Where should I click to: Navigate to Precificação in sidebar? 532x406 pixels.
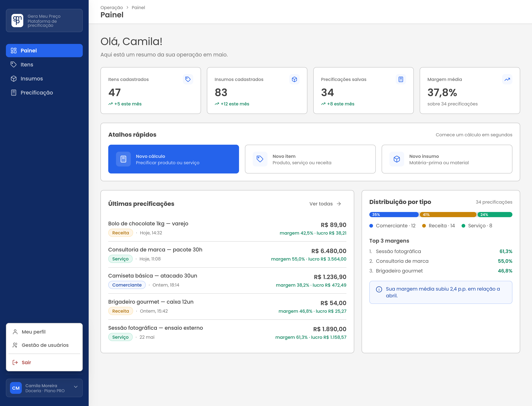[x=44, y=93]
